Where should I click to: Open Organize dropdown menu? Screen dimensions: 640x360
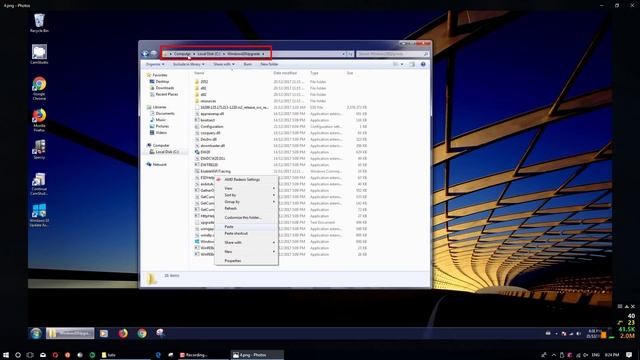point(155,64)
